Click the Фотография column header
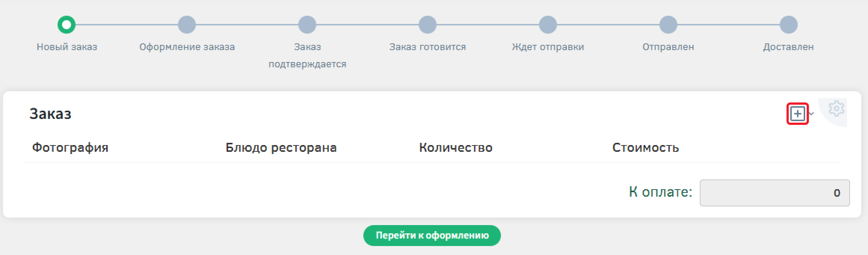The height and width of the screenshot is (255, 868). pyautogui.click(x=70, y=148)
